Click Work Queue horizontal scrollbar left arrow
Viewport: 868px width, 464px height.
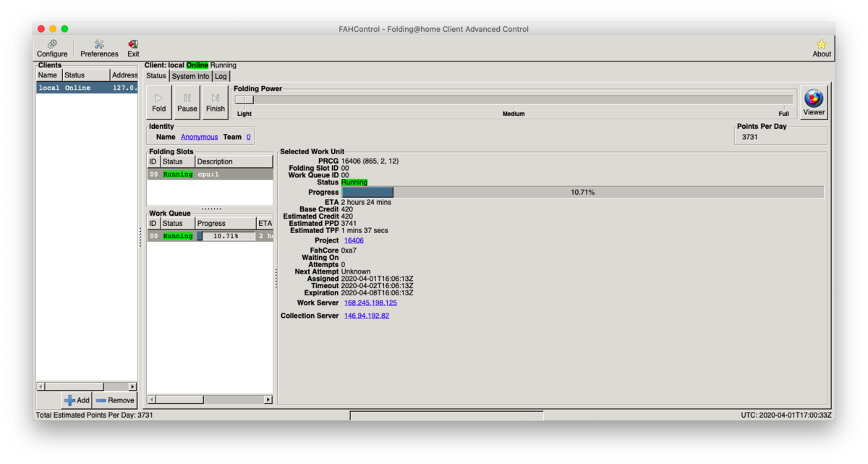(152, 400)
